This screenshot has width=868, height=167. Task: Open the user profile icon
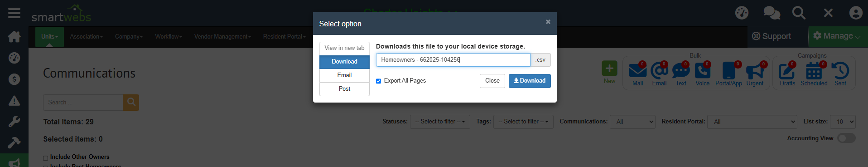point(856,13)
